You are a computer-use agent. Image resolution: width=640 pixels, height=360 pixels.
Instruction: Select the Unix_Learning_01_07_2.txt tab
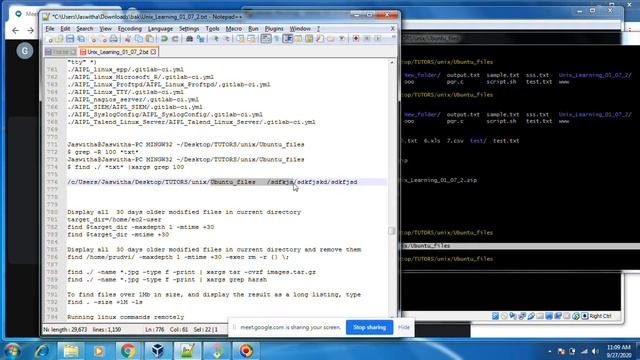[118, 52]
